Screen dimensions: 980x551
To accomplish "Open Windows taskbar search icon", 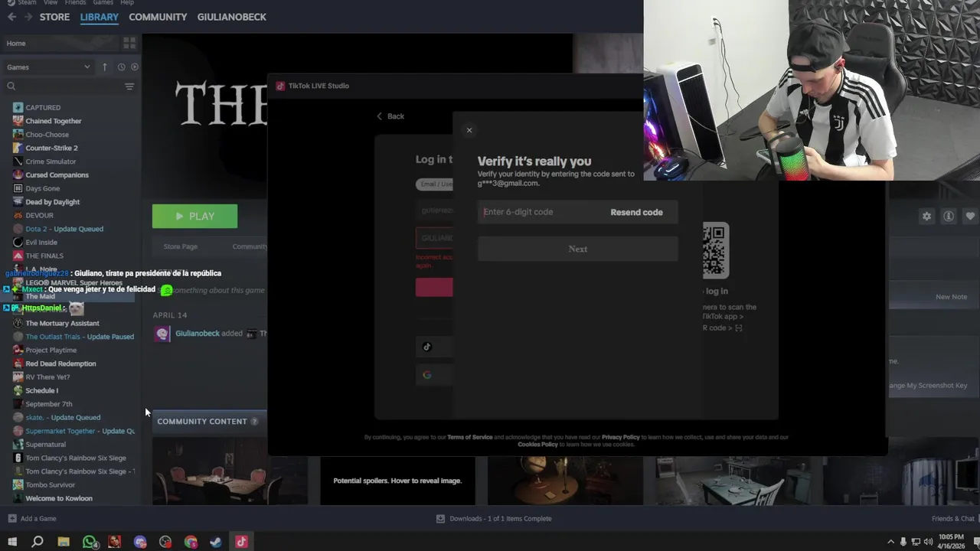I will (x=38, y=542).
